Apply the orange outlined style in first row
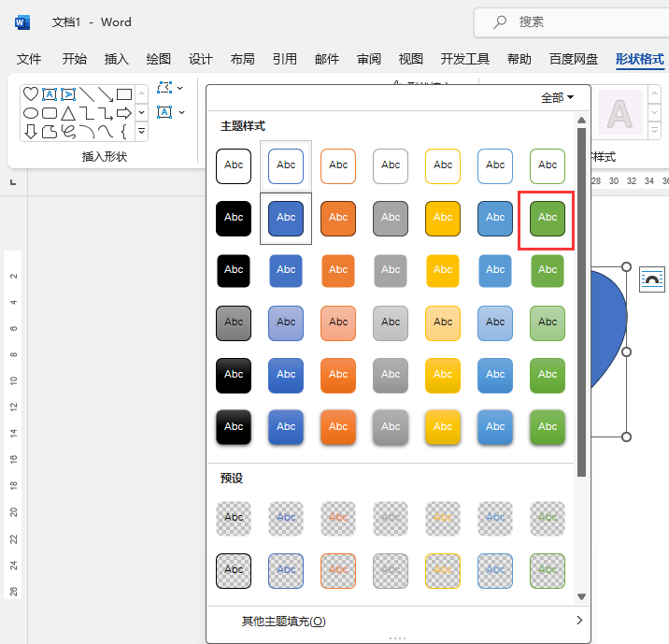Screen dimensions: 669x644 (338, 165)
